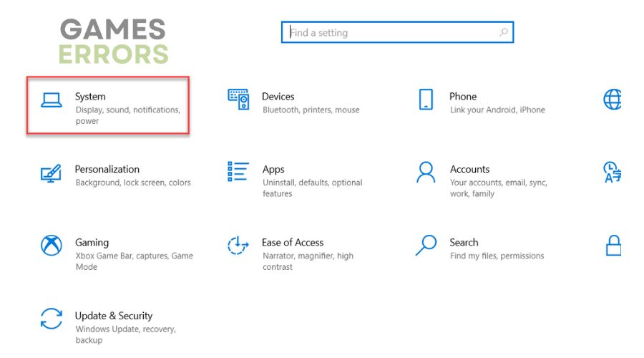The width and height of the screenshot is (644, 358).
Task: Open the Personalization paintbrush icon
Action: 51,173
